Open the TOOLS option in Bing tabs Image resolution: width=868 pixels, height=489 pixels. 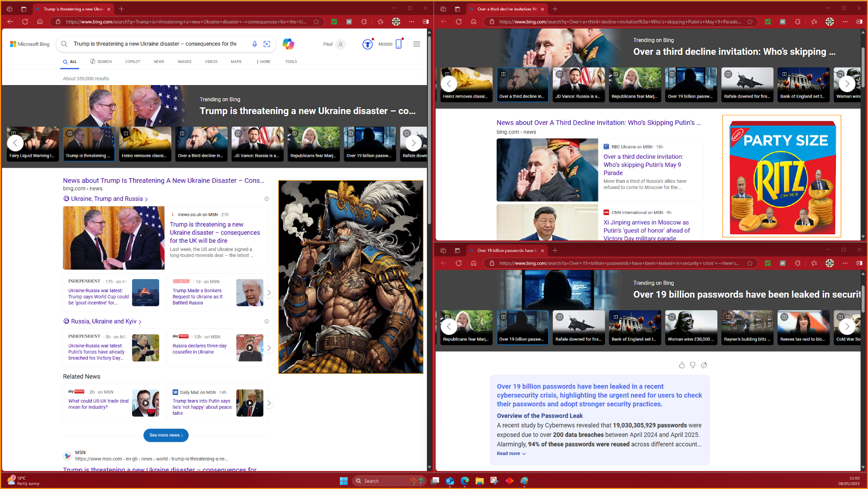291,62
